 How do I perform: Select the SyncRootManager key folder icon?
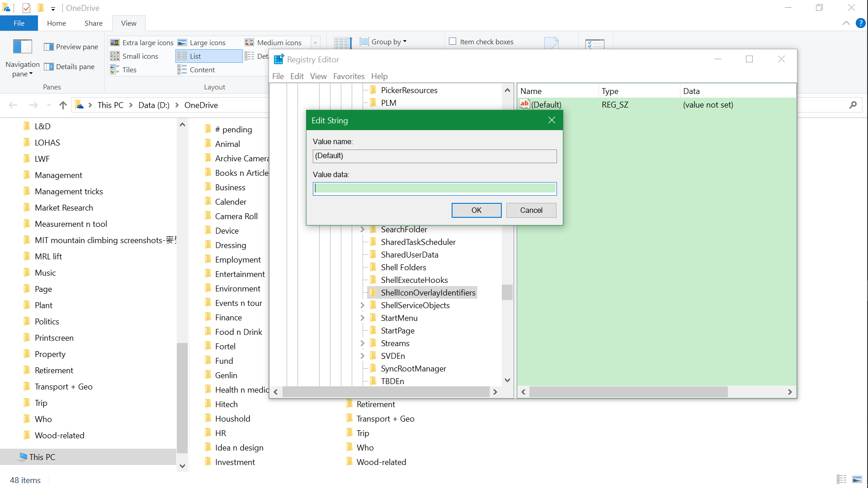(373, 369)
